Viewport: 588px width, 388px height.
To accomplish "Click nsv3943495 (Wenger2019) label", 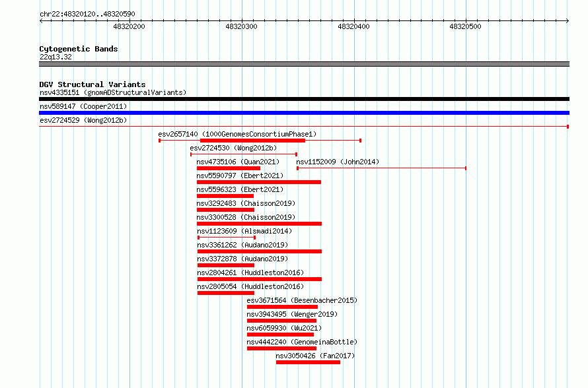I will (292, 314).
